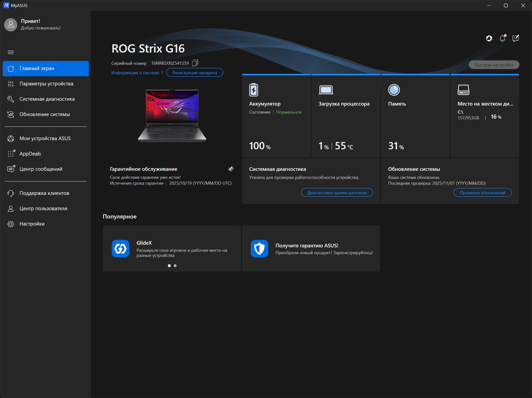This screenshot has height=398, width=532.
Task: Click the feedback icon in the top right
Action: tap(515, 38)
